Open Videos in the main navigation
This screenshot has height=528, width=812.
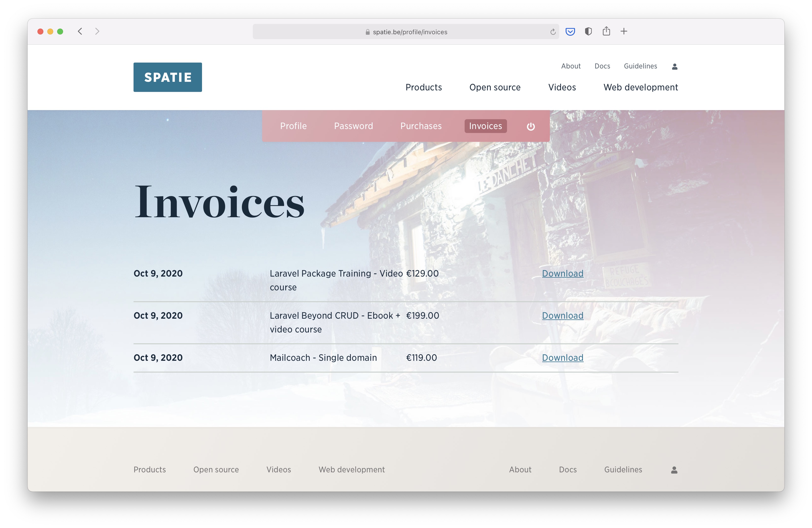[x=562, y=87]
